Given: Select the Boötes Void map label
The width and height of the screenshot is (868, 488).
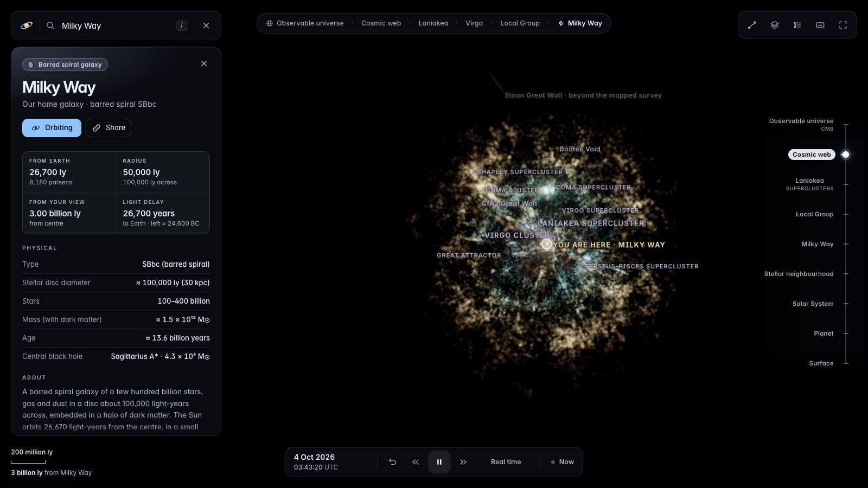Looking at the screenshot, I should [x=580, y=149].
